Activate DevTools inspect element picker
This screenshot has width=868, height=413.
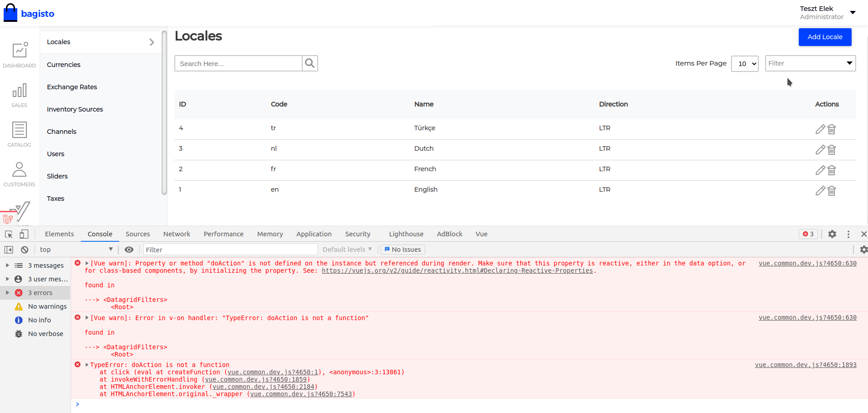point(9,234)
